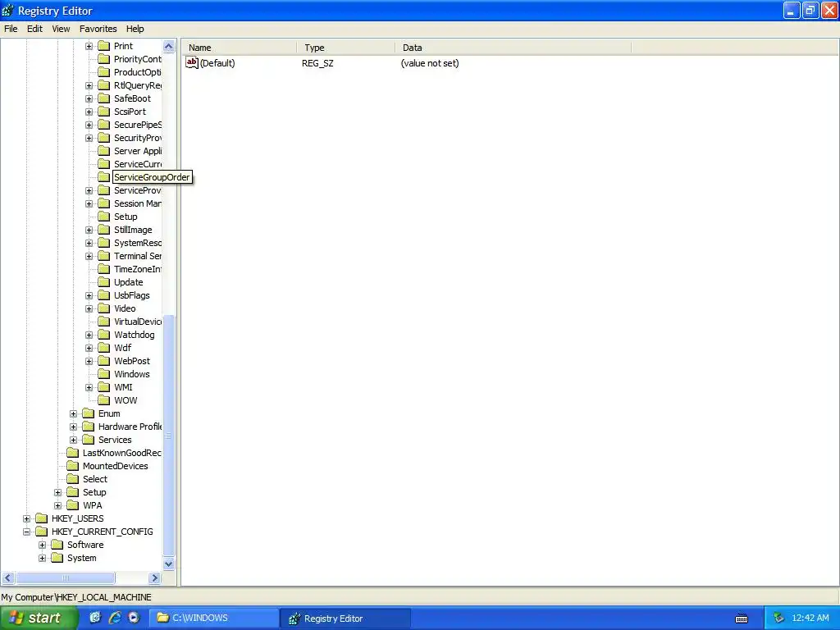Expand the UsbFlags key
The height and width of the screenshot is (630, 840).
tap(89, 295)
